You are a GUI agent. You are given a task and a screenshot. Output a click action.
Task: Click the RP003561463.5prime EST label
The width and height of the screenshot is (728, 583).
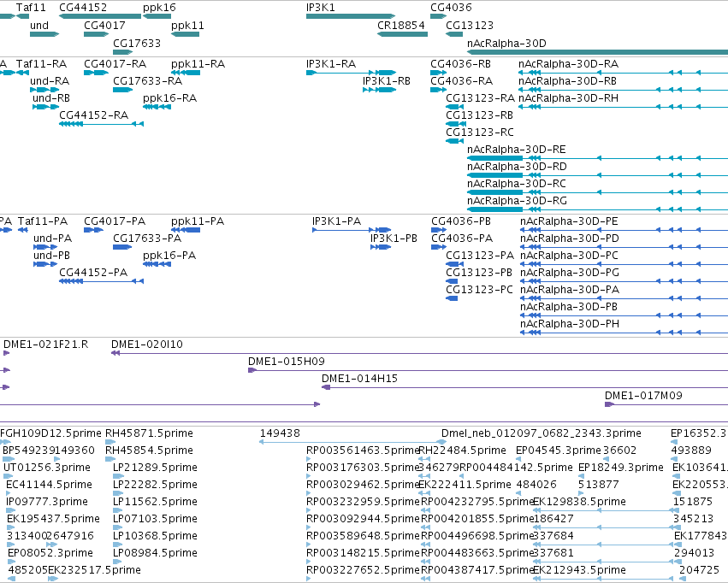(x=363, y=450)
